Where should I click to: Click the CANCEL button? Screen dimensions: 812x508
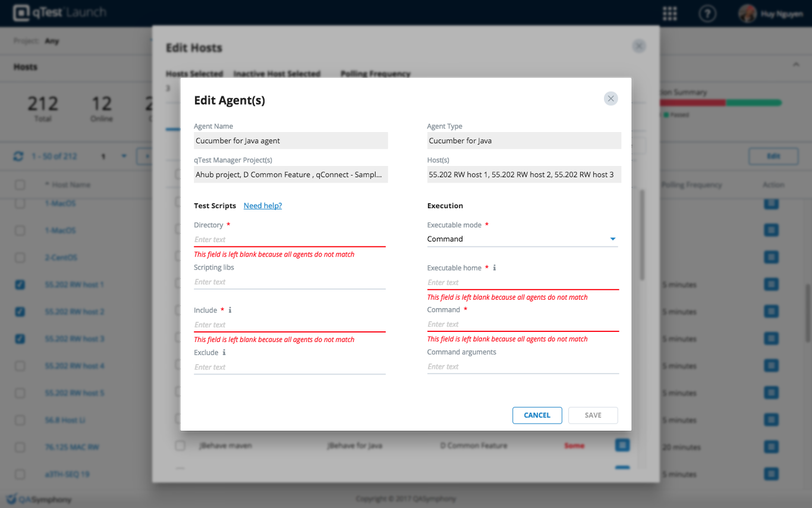pos(537,415)
